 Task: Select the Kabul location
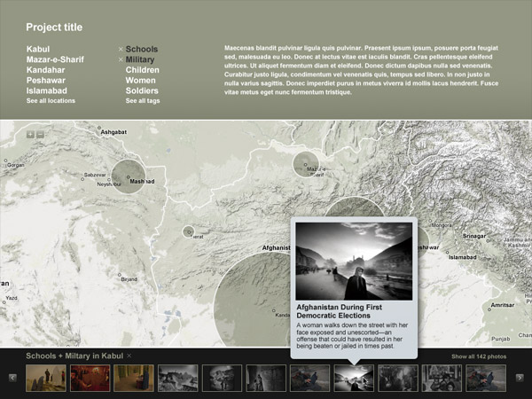point(38,49)
